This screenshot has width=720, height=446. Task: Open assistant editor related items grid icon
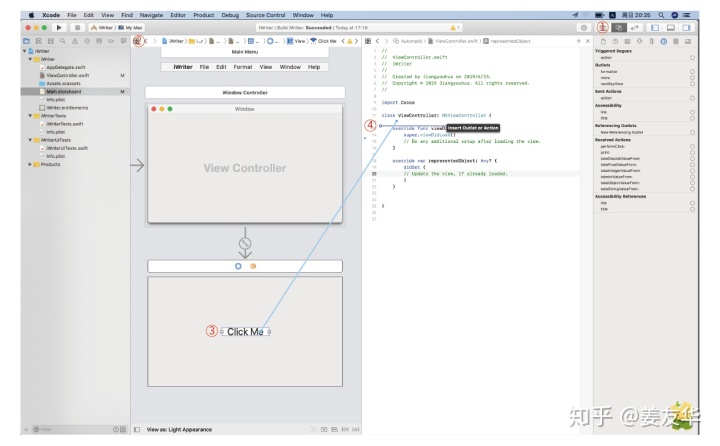(368, 41)
